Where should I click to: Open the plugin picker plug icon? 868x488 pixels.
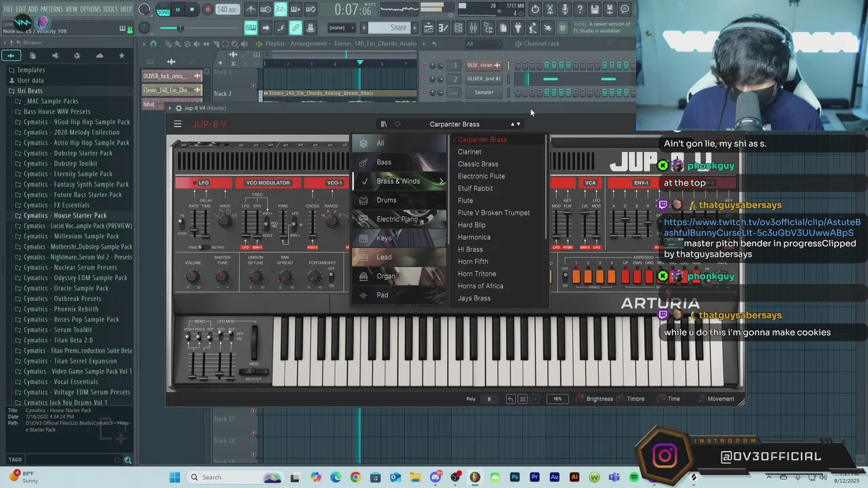click(518, 28)
